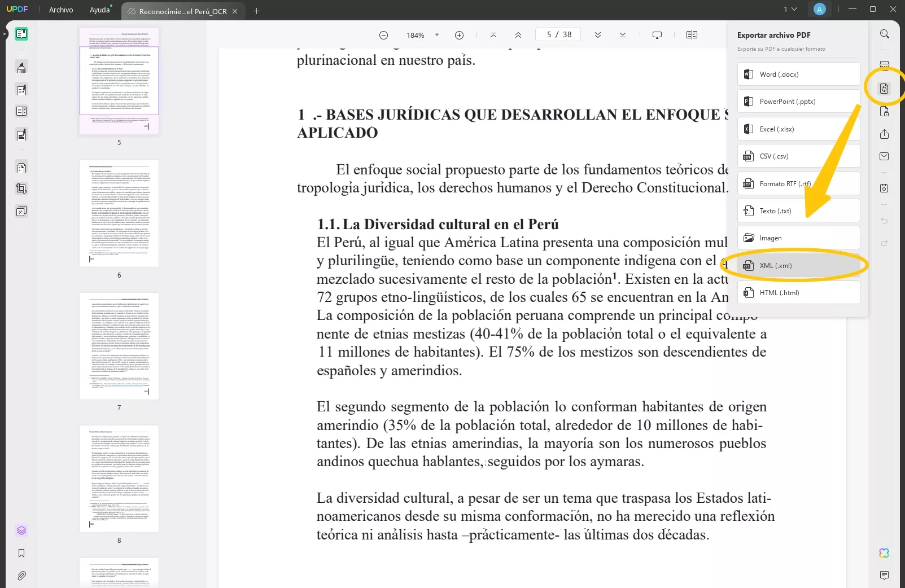The width and height of the screenshot is (905, 588).
Task: Open the comments panel icon at bottom right
Action: 885,576
